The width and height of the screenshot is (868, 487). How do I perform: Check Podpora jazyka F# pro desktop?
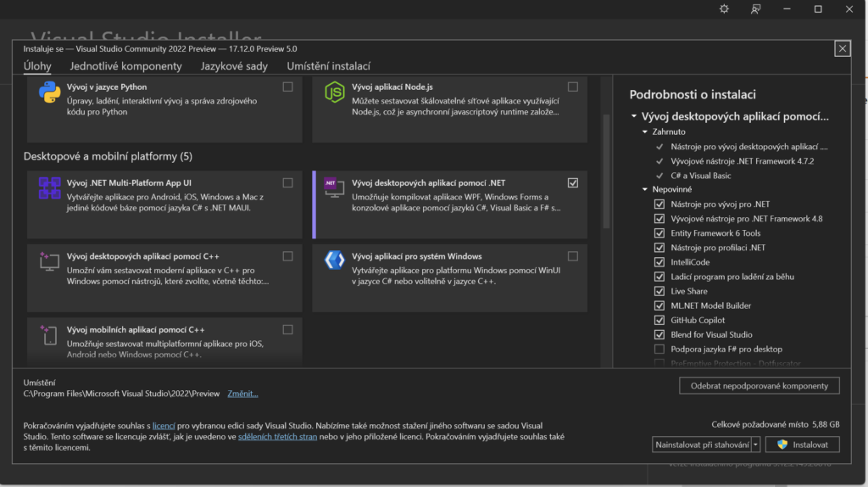[659, 349]
